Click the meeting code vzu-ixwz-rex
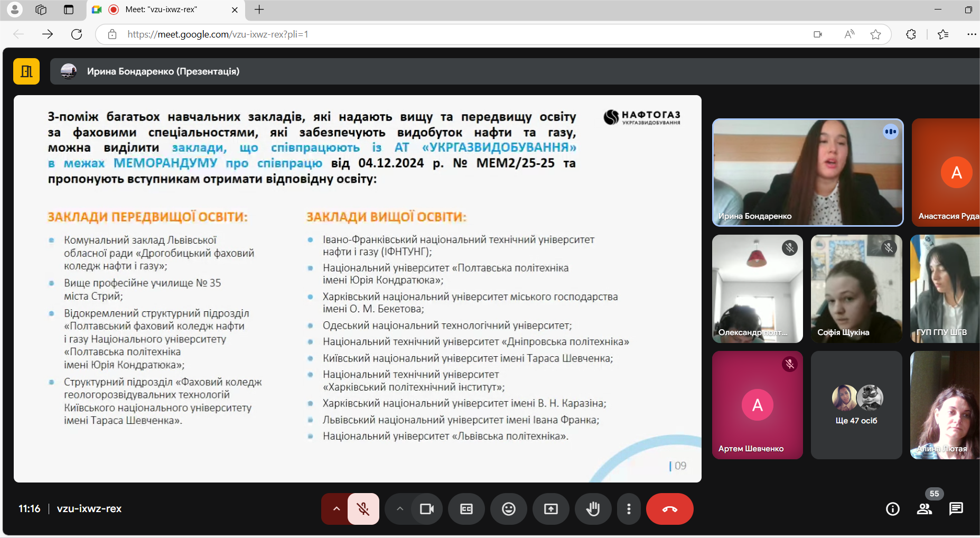Viewport: 980px width, 538px height. (x=89, y=509)
